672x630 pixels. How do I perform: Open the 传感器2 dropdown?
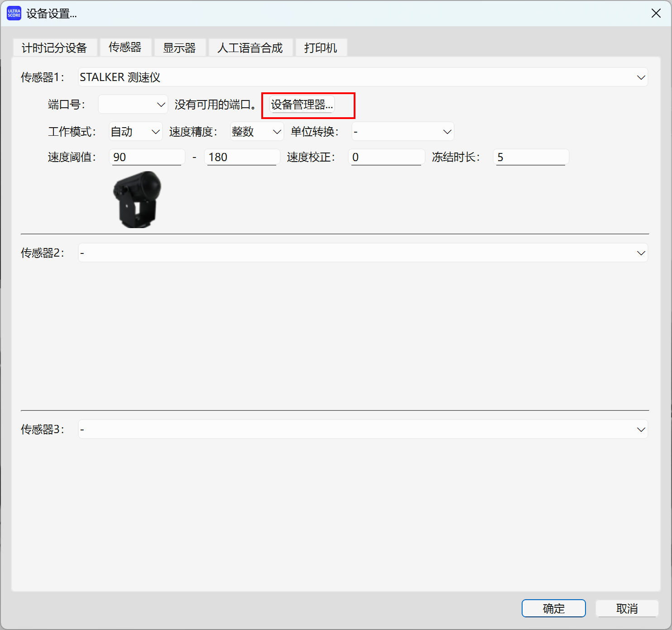point(363,253)
